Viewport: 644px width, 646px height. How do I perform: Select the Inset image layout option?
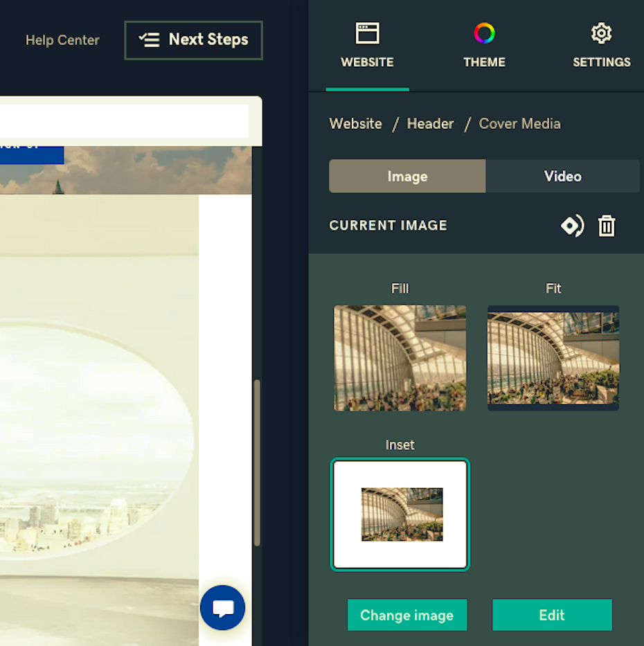coord(400,514)
